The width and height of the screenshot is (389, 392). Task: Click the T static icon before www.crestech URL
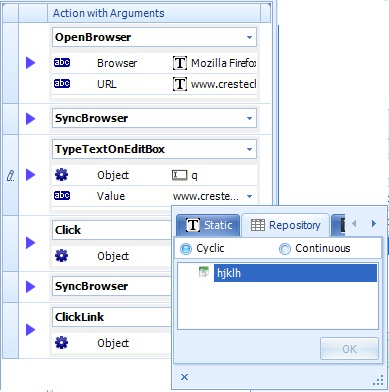(x=180, y=84)
